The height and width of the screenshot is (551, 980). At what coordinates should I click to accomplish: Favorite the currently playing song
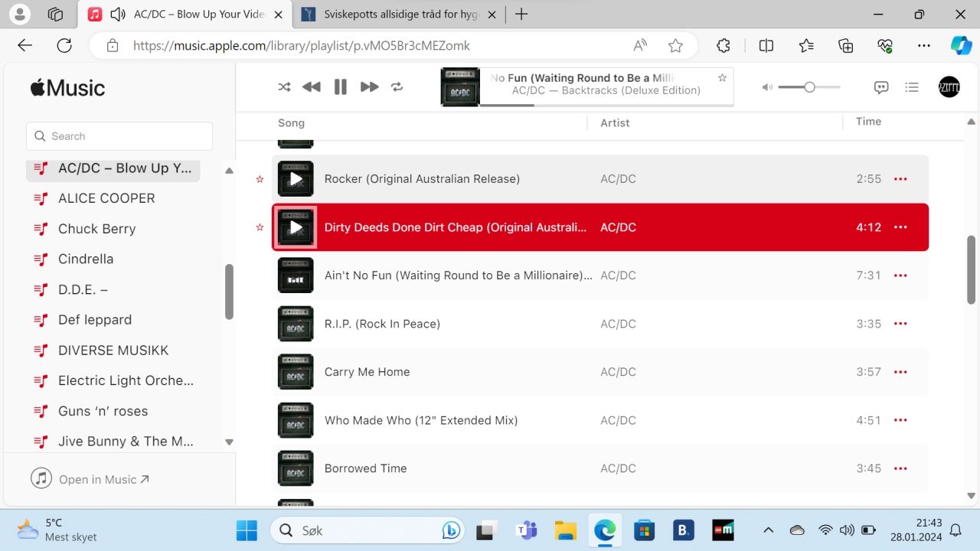click(x=721, y=77)
